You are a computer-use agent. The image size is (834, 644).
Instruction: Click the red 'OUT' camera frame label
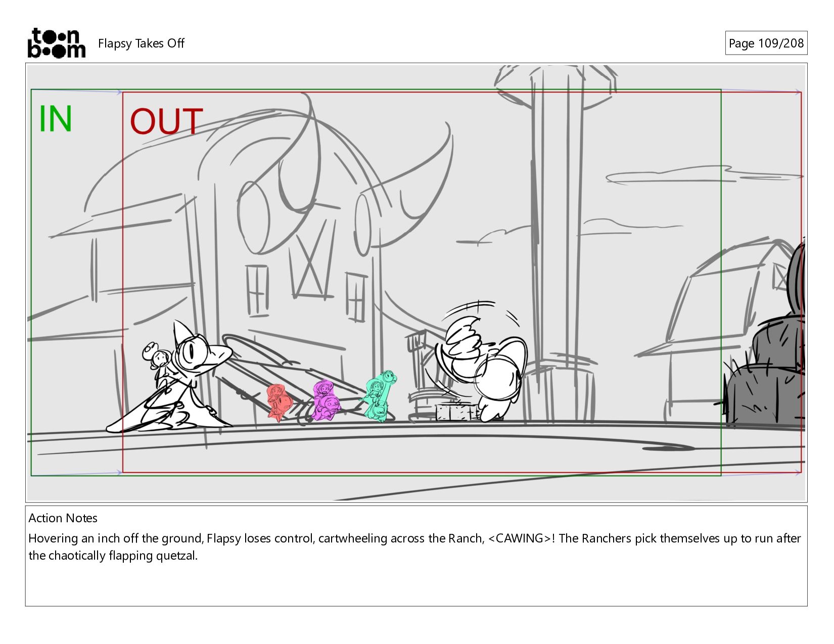(x=166, y=122)
